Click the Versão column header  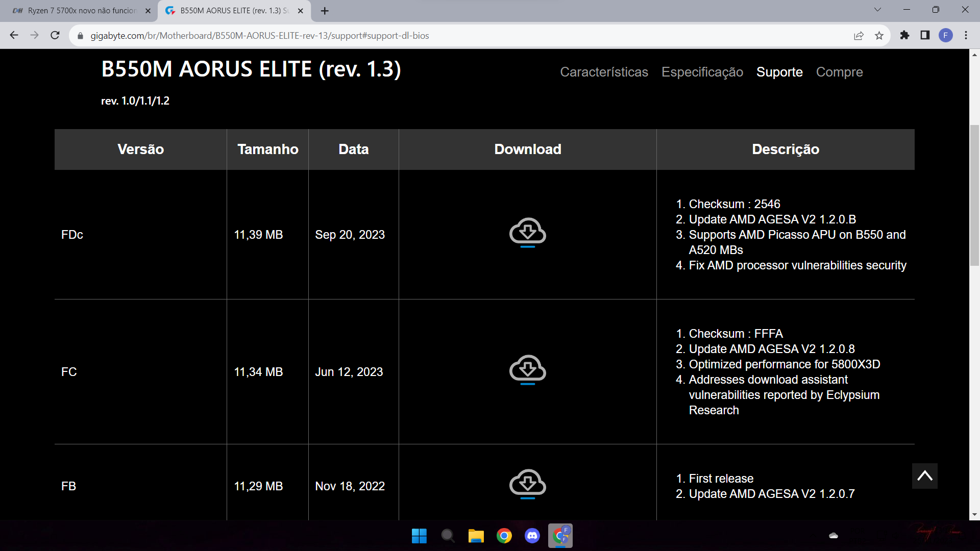(x=140, y=149)
